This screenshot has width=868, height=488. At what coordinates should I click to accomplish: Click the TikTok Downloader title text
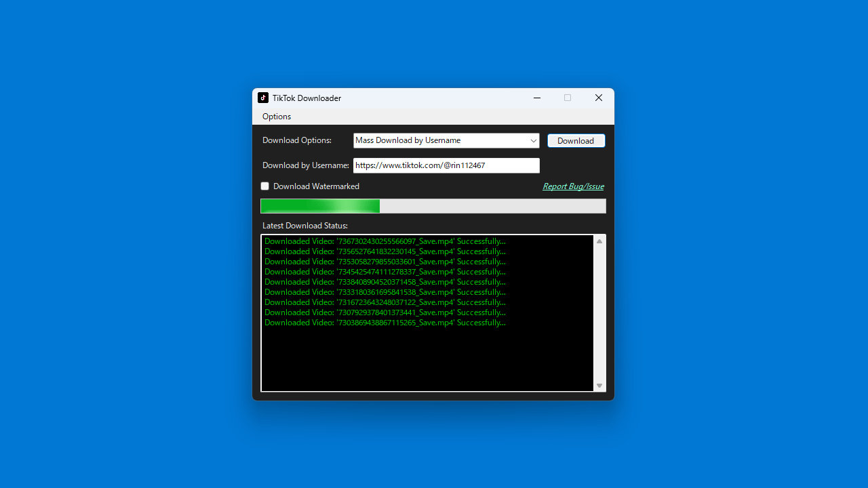click(307, 98)
